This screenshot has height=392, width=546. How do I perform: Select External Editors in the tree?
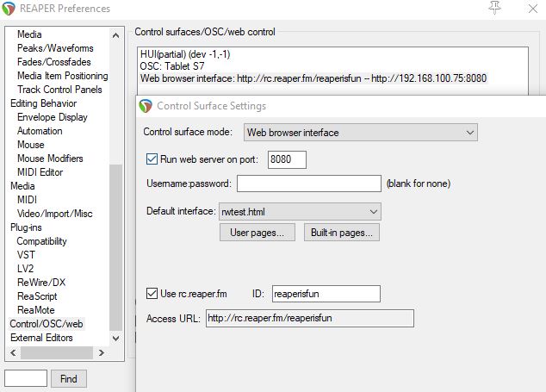click(x=41, y=338)
